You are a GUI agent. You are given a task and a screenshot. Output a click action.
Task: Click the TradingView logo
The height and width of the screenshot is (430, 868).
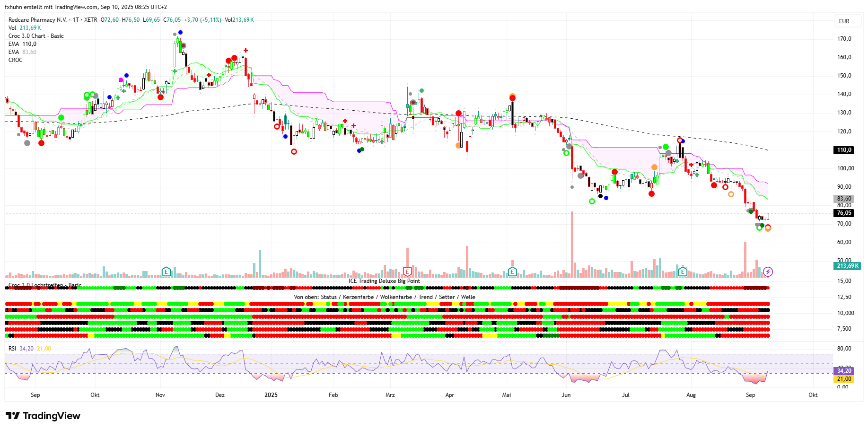point(43,416)
